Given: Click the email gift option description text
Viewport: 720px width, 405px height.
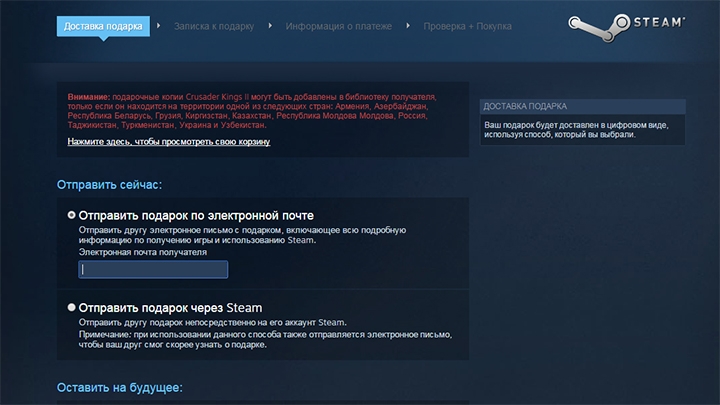Looking at the screenshot, I should point(238,234).
